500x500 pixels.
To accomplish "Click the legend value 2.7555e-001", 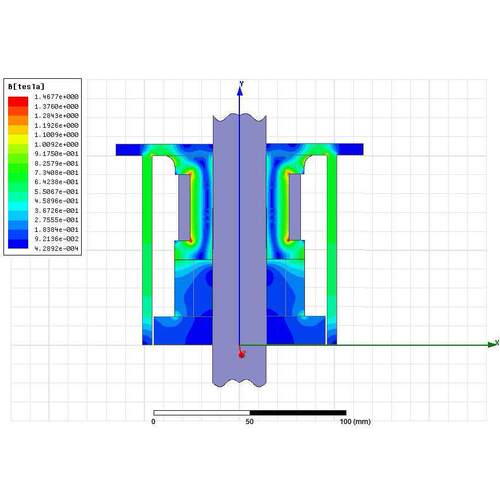I will pyautogui.click(x=57, y=220).
